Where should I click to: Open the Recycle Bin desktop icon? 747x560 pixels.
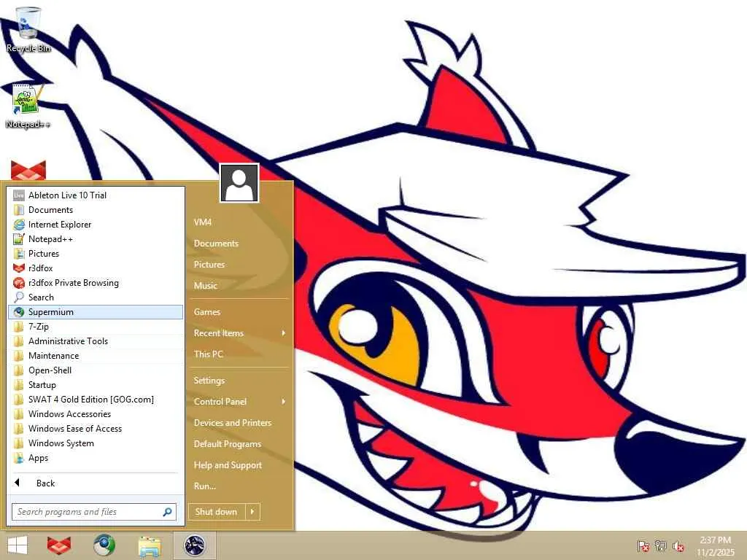click(x=28, y=29)
